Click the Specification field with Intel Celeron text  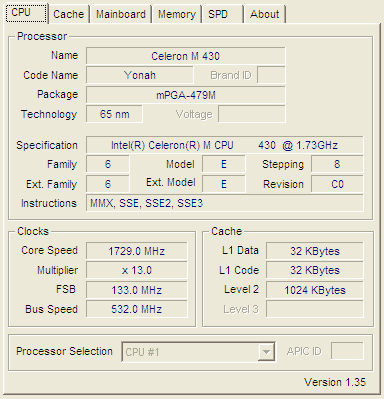pyautogui.click(x=225, y=145)
